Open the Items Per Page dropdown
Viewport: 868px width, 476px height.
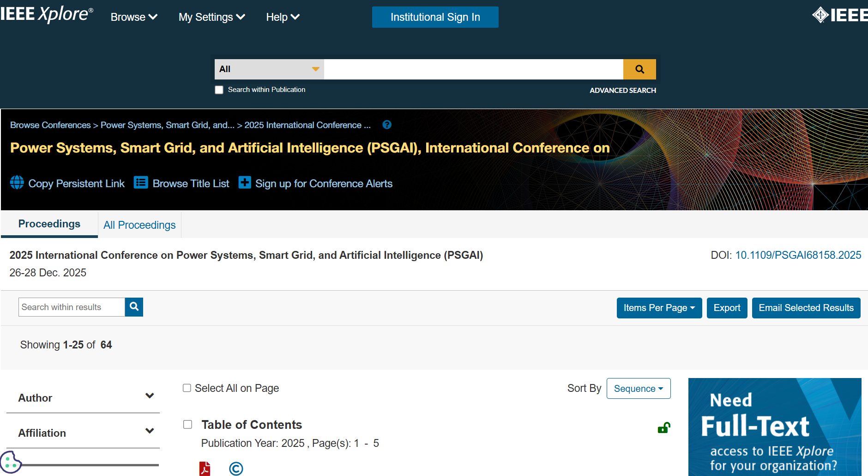(x=659, y=308)
